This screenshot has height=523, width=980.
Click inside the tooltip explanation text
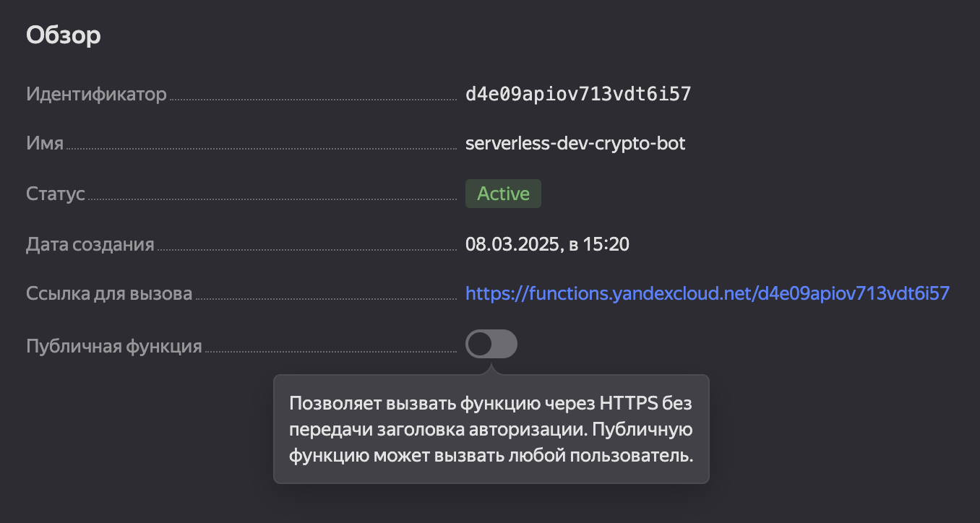point(491,429)
